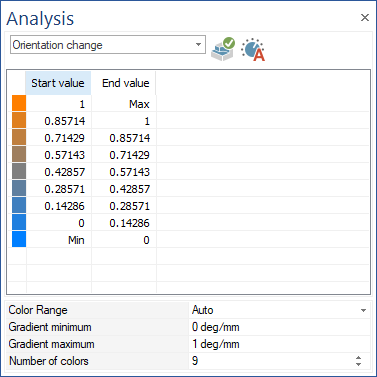Select the Start value column header

58,83
